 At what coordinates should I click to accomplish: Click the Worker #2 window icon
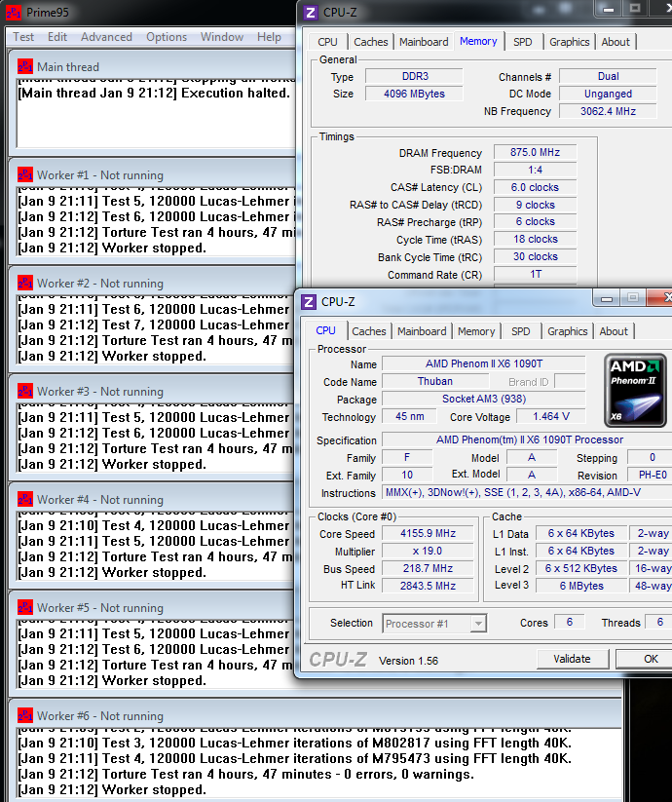tap(25, 284)
